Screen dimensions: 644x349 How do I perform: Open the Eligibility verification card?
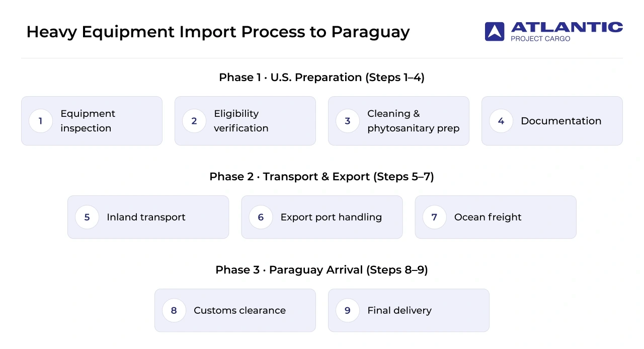click(245, 121)
